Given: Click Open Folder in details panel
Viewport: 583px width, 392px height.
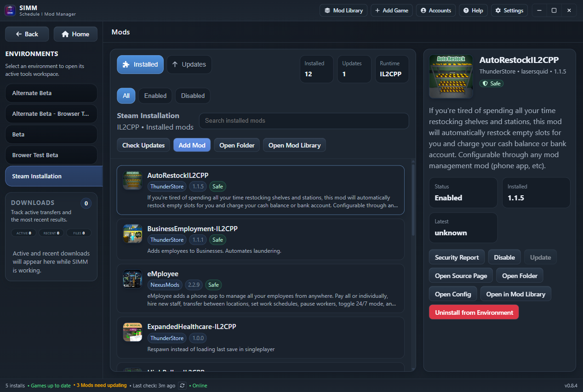Looking at the screenshot, I should pos(520,276).
